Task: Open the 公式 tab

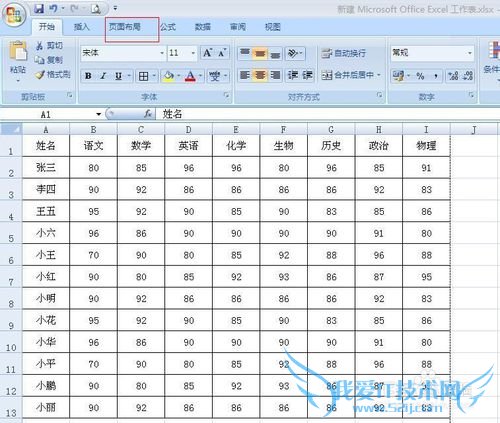Action: [168, 27]
